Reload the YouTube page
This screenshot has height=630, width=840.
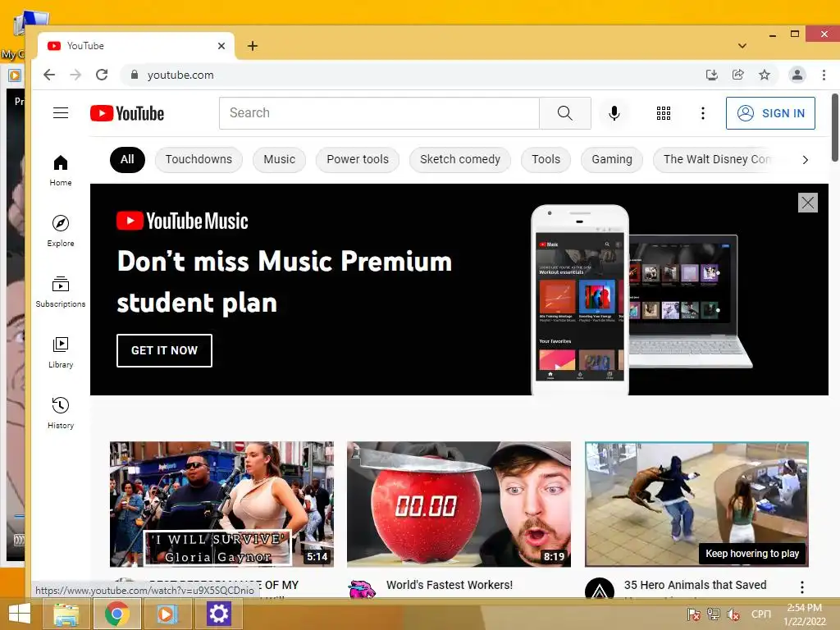[x=102, y=75]
